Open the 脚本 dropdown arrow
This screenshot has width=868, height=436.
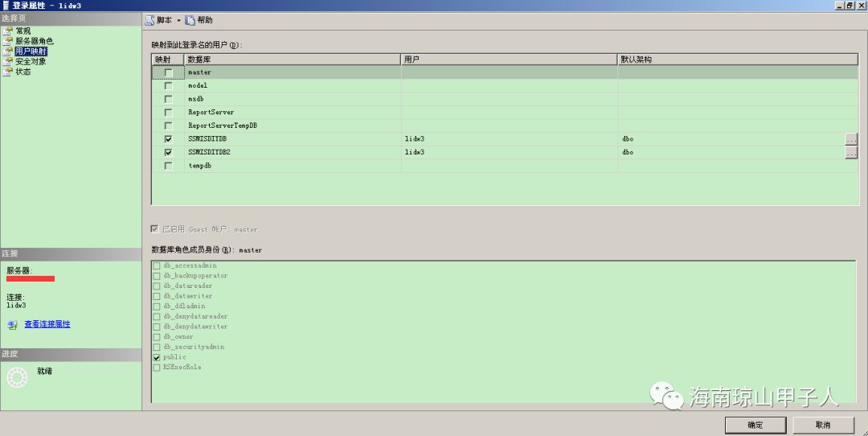[178, 20]
